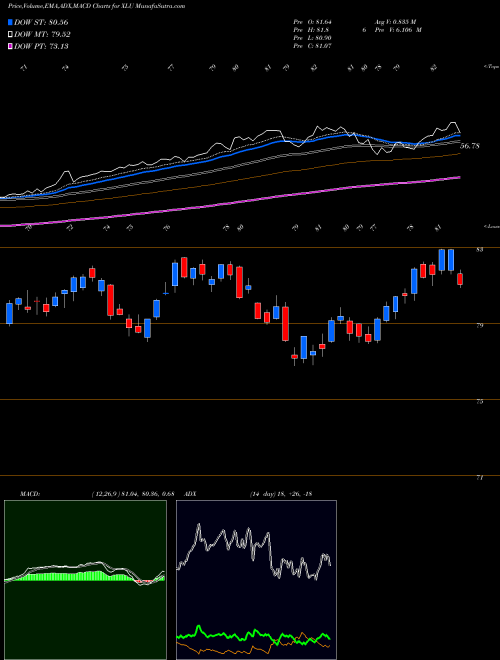Click the 'Avg V: 6.833 M' value

396,22
